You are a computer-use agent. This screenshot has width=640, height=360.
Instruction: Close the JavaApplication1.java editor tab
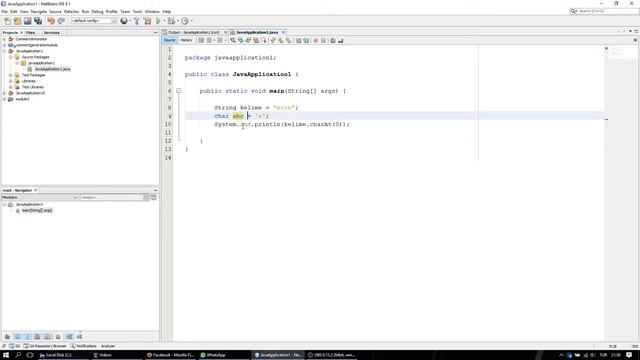pos(283,32)
